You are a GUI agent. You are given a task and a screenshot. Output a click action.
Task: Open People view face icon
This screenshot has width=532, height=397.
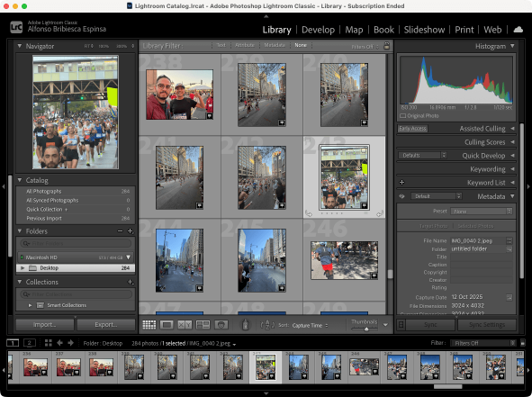221,325
